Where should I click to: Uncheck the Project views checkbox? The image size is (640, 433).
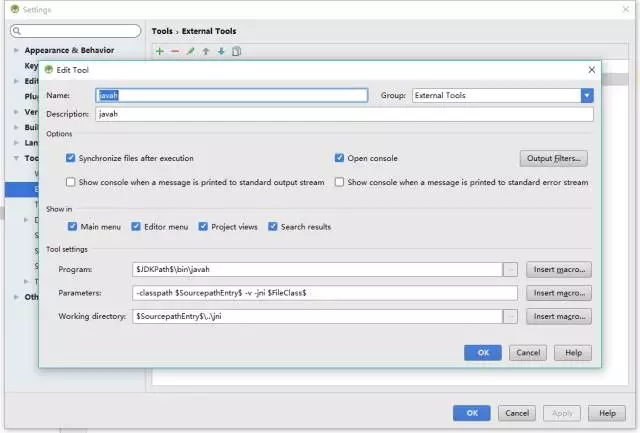[x=203, y=226]
